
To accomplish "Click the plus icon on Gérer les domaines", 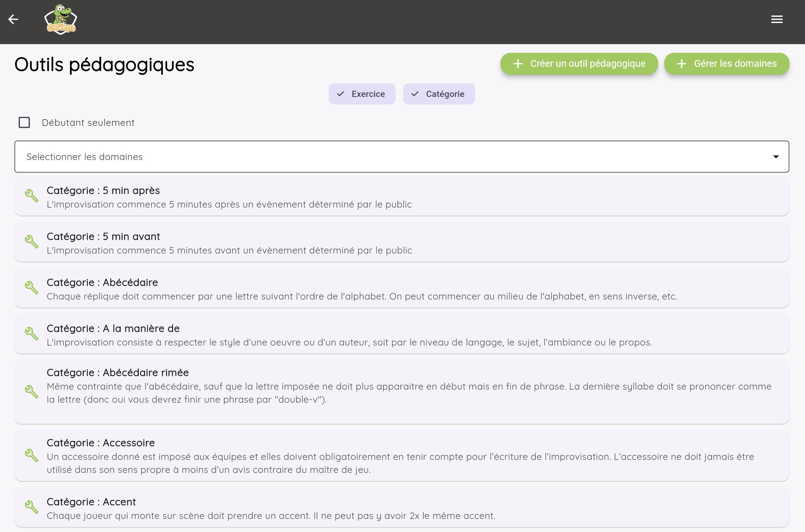I will coord(682,64).
